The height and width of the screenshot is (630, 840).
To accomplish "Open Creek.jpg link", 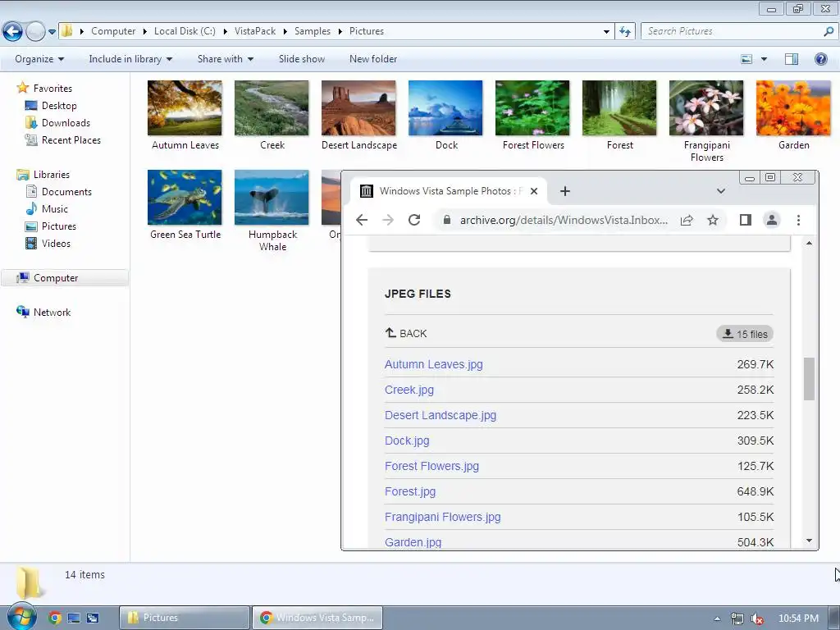I will pos(409,390).
